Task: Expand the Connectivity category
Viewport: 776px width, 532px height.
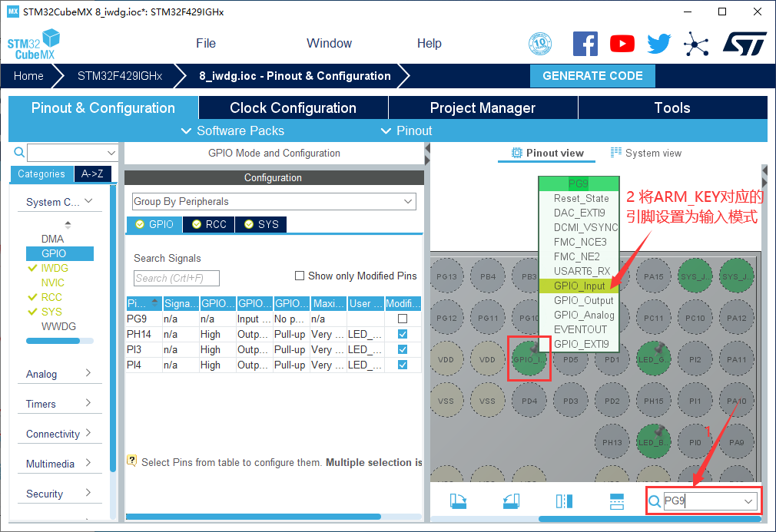Action: (58, 434)
